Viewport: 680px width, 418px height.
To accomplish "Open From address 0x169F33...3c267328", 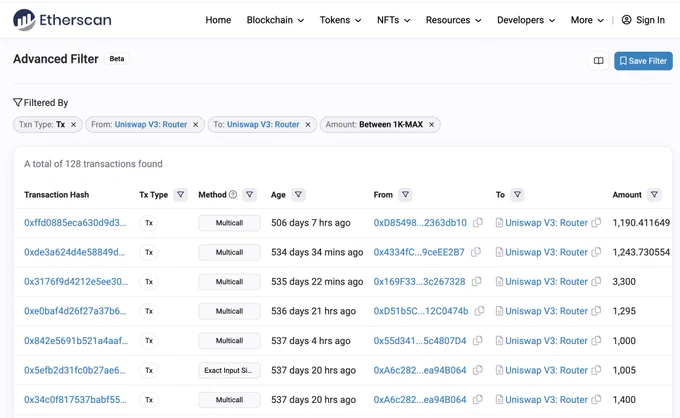I will 419,281.
